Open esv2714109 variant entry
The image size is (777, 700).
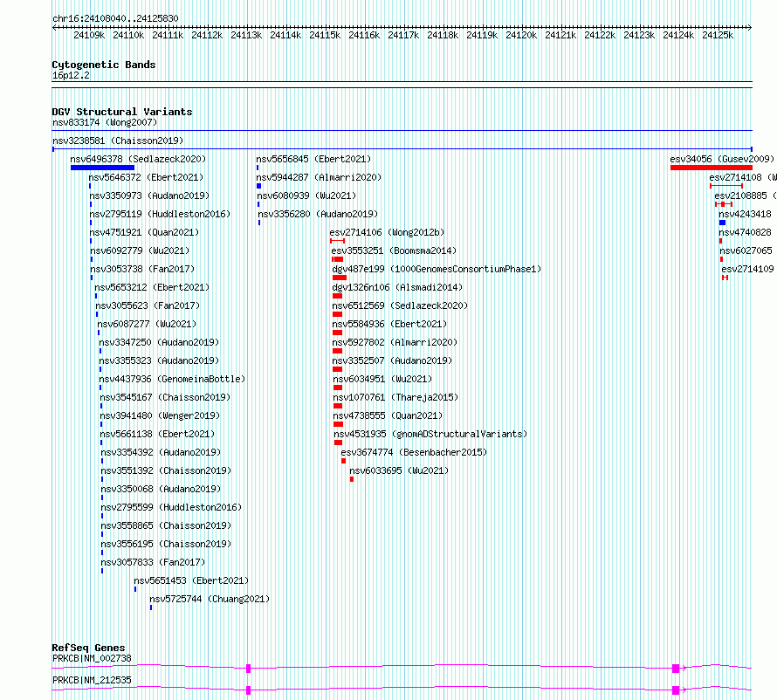(x=748, y=269)
